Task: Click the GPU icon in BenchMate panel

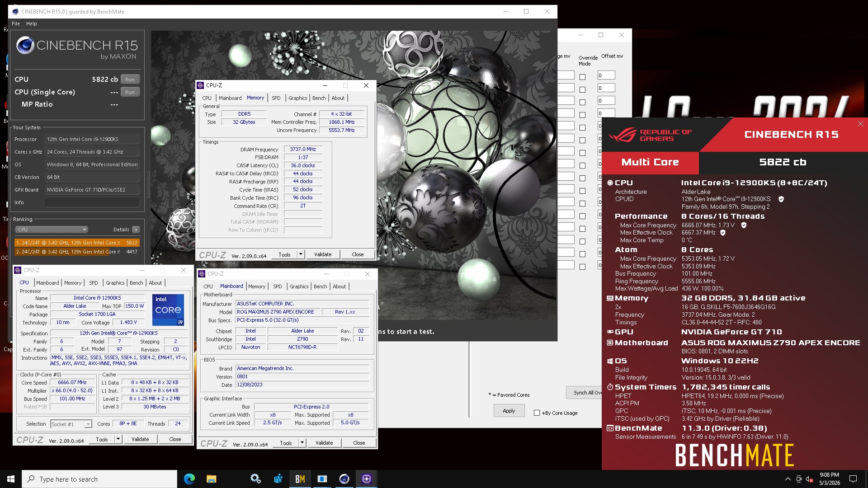Action: [610, 332]
